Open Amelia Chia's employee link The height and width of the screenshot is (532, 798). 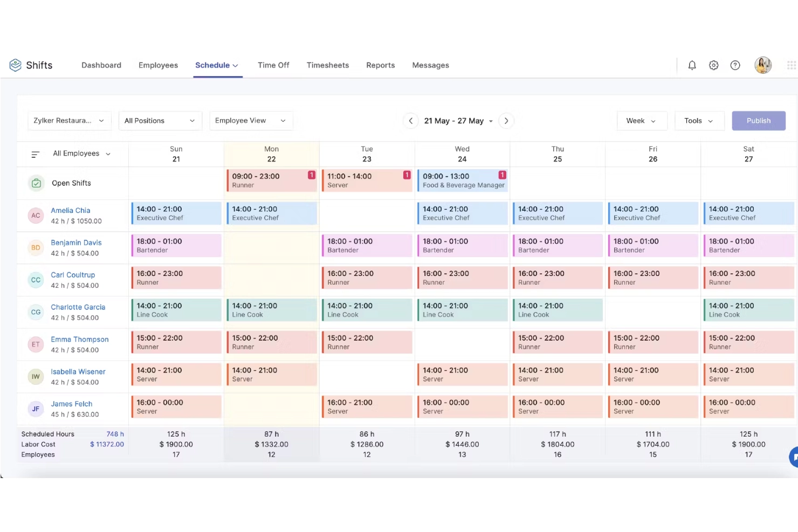(71, 211)
